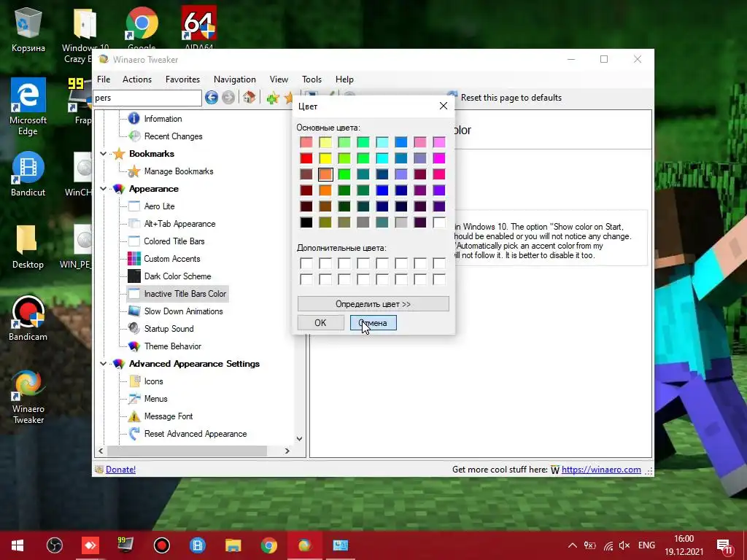
Task: Open the Navigation menu
Action: coord(234,79)
